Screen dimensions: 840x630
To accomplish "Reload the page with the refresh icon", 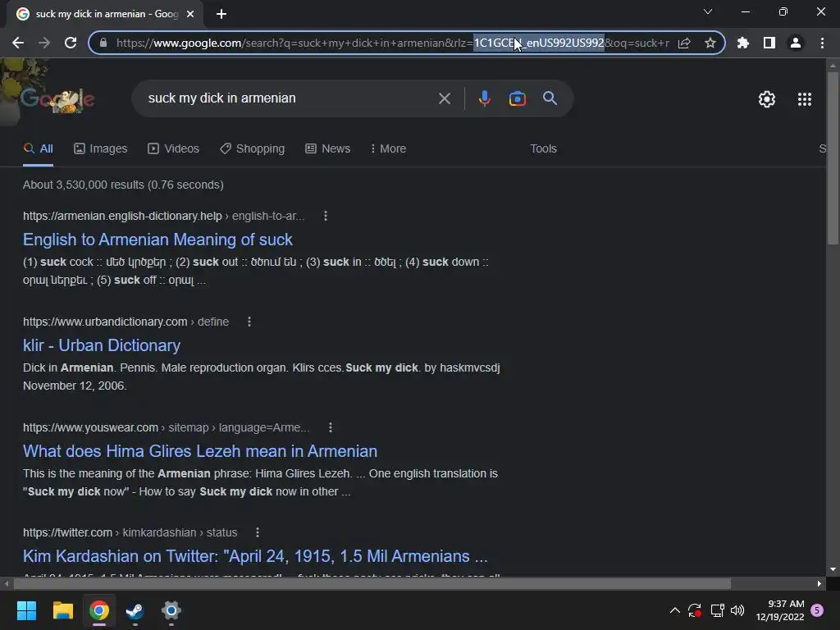I will tap(71, 43).
